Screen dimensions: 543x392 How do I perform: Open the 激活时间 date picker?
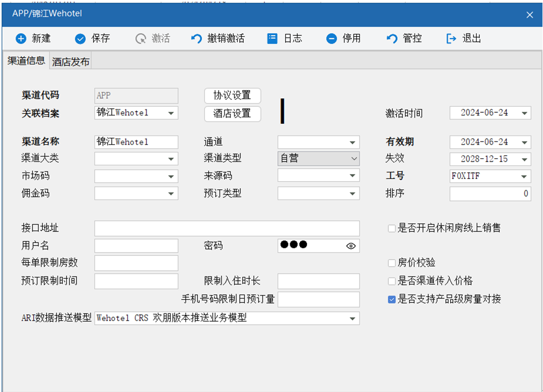525,113
